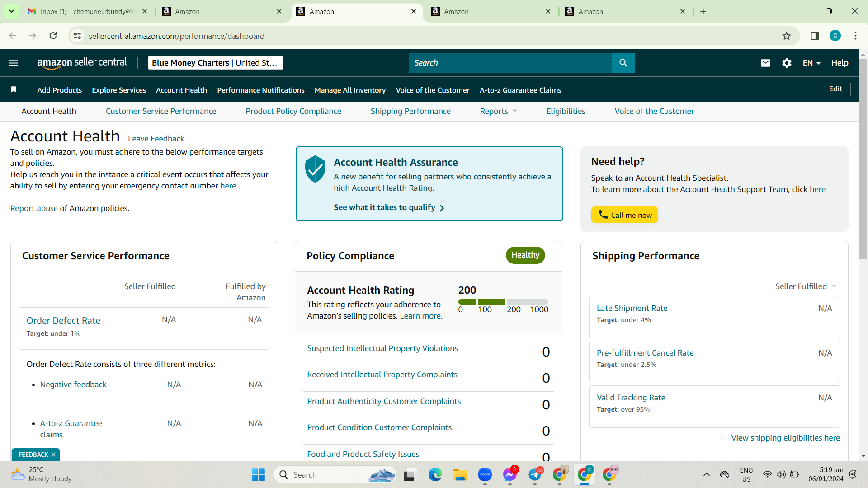This screenshot has width=868, height=488.
Task: Go back to the previous page
Action: coord(13,36)
